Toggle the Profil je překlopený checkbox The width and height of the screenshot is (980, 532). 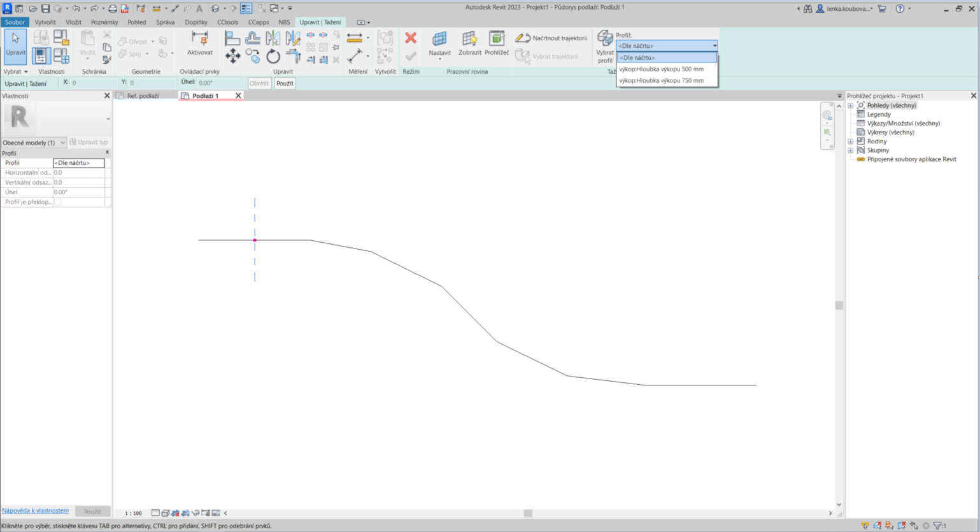[58, 202]
